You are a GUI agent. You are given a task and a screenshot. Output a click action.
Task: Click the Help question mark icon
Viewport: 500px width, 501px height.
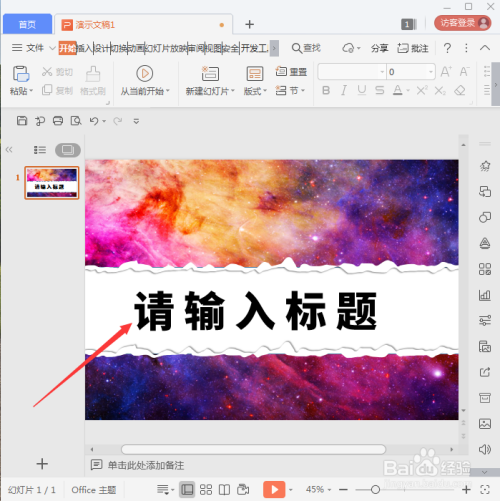click(x=447, y=48)
